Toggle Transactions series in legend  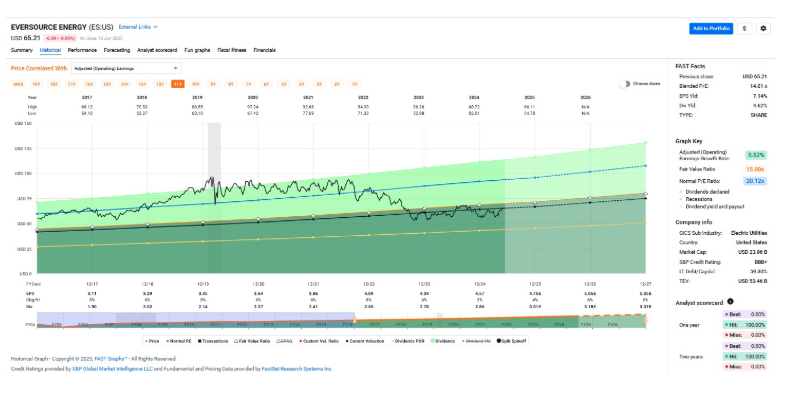(x=213, y=341)
